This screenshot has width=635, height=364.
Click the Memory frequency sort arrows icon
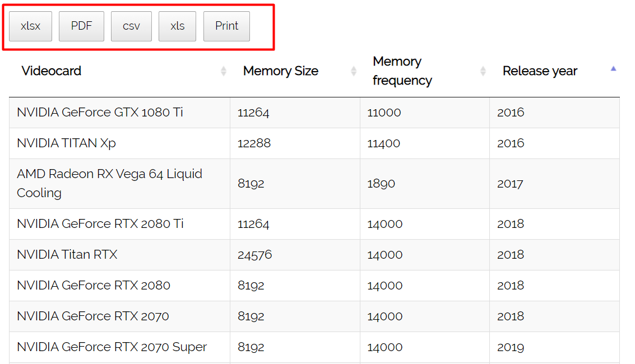(483, 71)
